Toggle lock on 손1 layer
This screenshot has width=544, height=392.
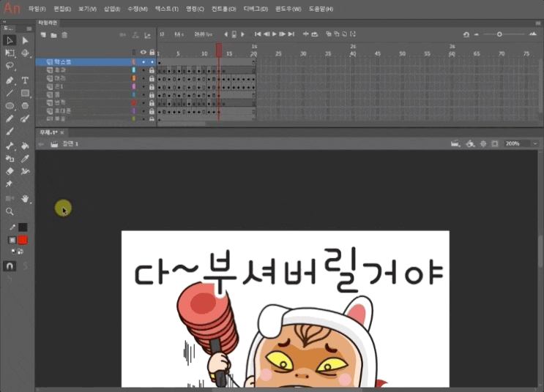tap(152, 86)
